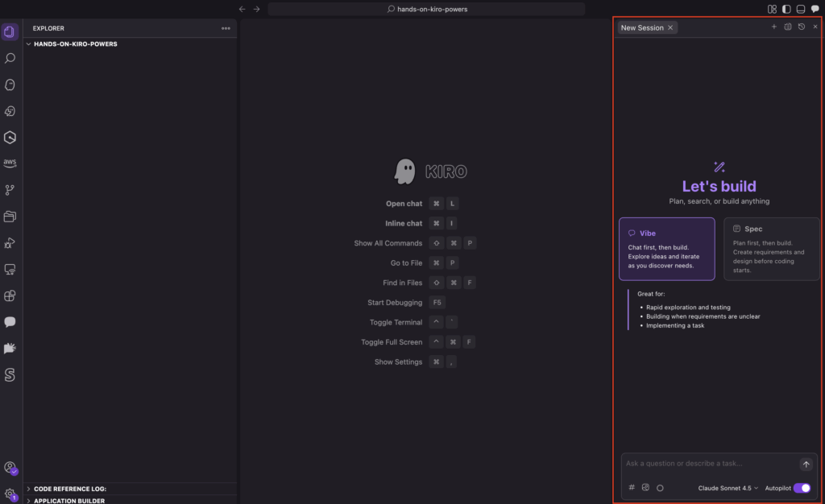Screen dimensions: 825x504
Task: Toggle the primary sidebar visibility in title bar
Action: [x=786, y=9]
